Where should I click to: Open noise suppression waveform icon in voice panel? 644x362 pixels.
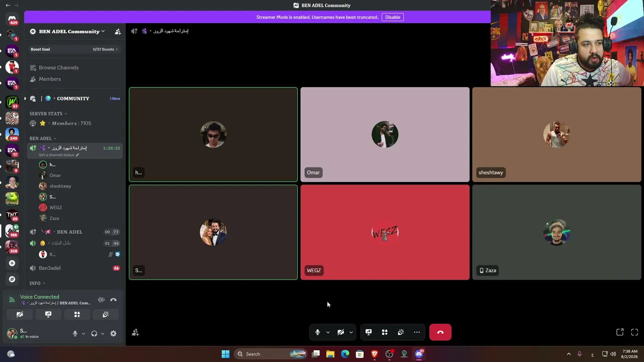coord(101,300)
